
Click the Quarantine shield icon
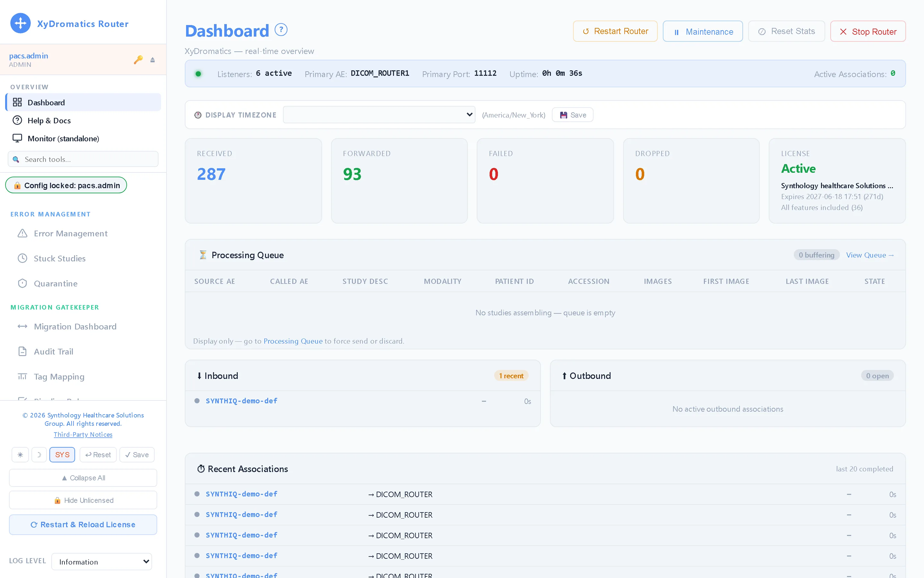22,283
